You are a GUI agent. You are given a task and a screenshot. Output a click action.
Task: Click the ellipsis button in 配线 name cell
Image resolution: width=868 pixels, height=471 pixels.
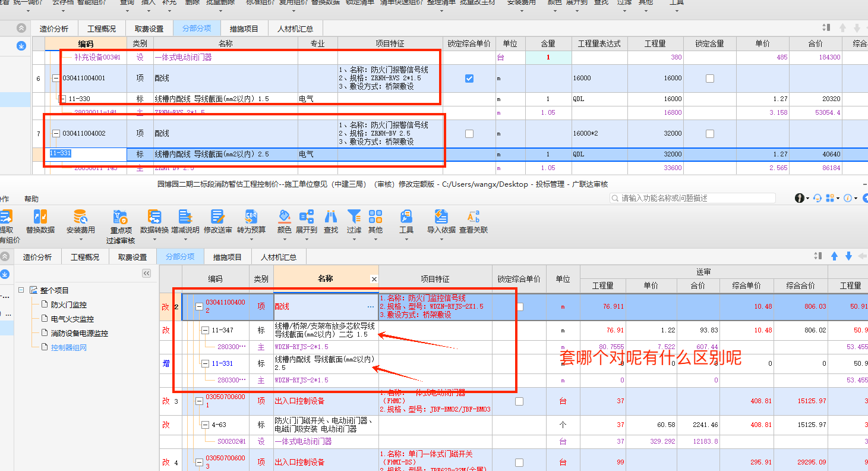pos(371,307)
